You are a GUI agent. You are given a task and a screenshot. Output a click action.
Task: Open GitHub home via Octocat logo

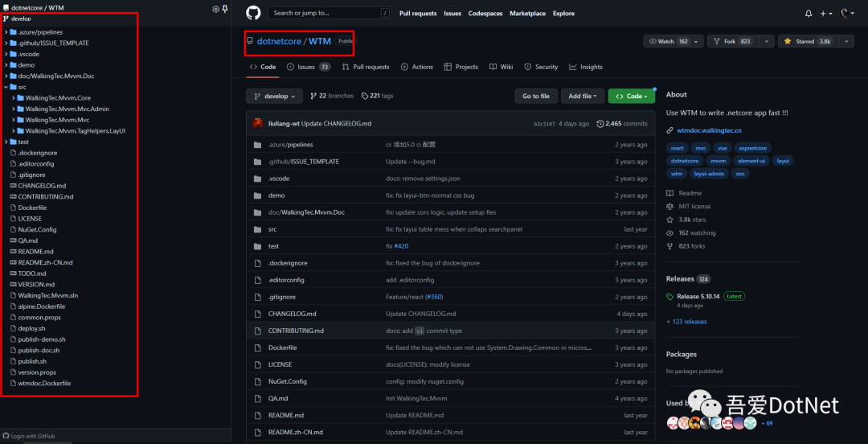(254, 14)
